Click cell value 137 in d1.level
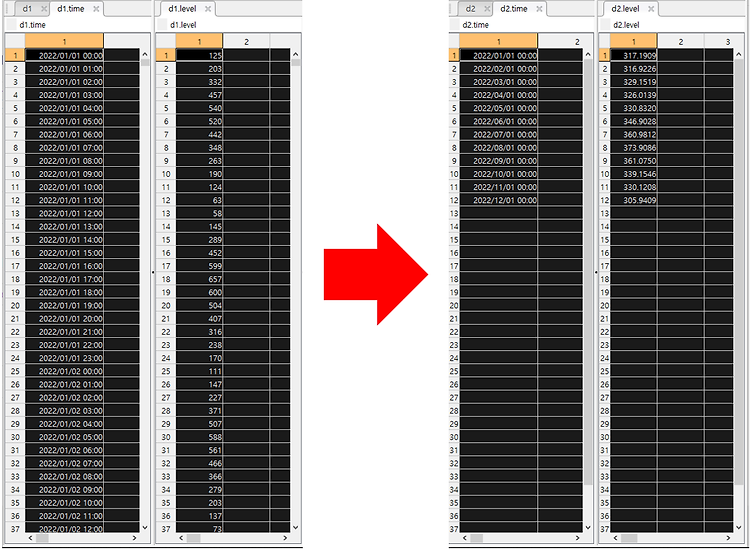Screen dimensions: 750x549 coord(199,516)
